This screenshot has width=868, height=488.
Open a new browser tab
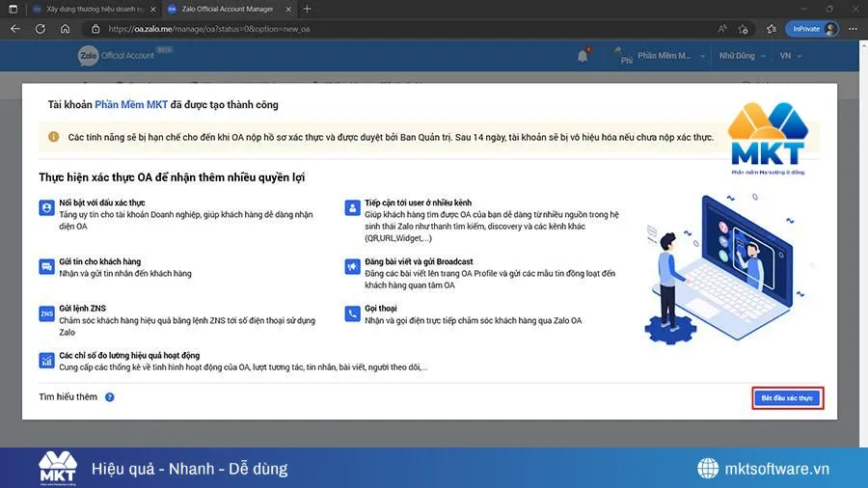(308, 9)
